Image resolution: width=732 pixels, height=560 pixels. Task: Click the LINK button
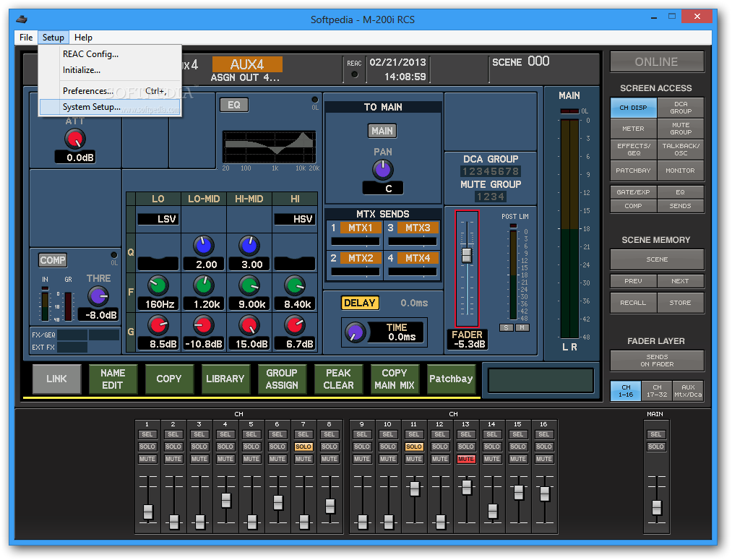56,379
